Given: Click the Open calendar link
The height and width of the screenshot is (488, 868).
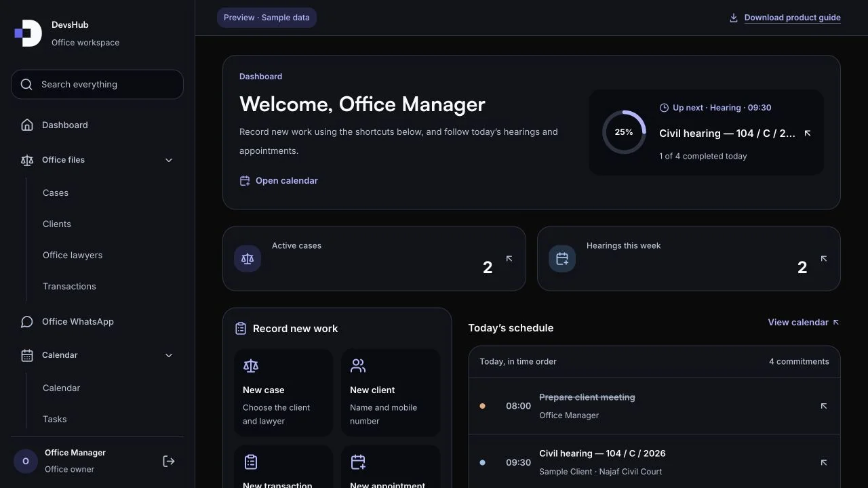Looking at the screenshot, I should coord(279,181).
